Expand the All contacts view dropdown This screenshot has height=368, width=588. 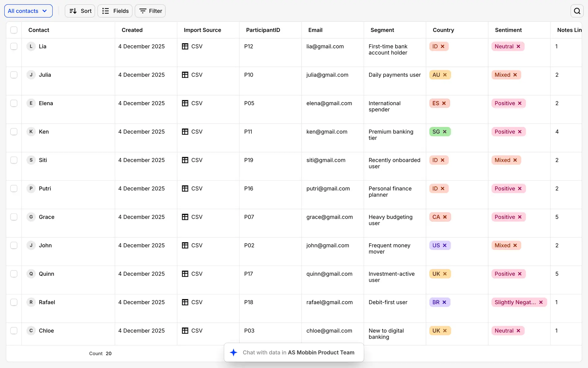coord(28,11)
